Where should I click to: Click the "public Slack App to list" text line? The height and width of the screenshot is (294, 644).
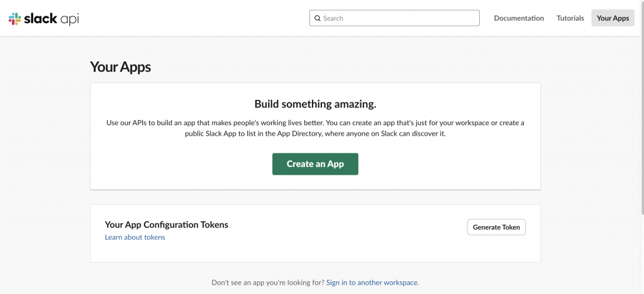click(315, 134)
